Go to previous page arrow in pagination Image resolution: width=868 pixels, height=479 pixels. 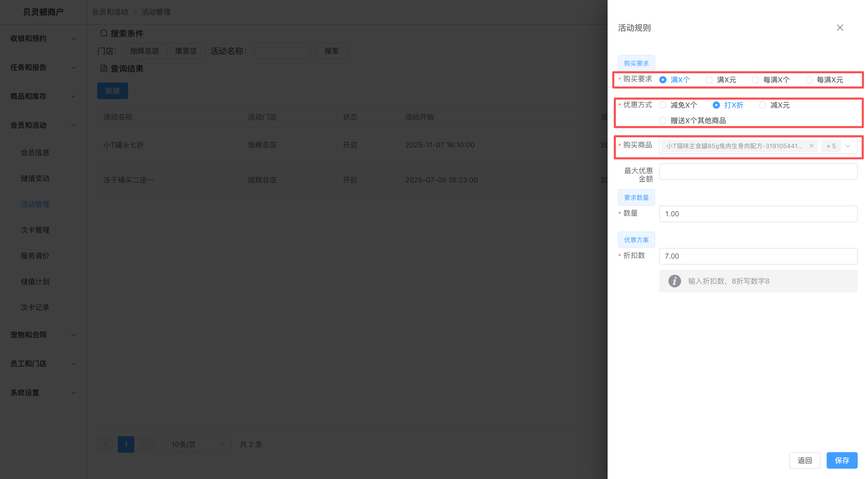[105, 444]
